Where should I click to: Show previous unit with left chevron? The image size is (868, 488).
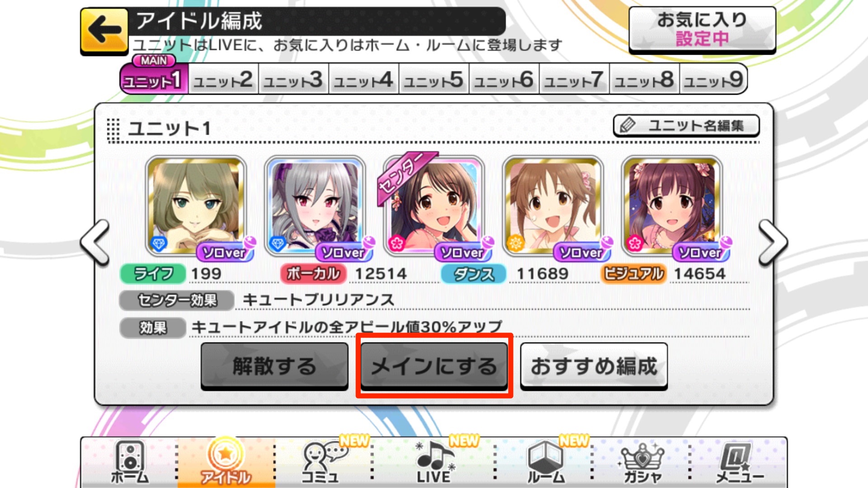(95, 242)
